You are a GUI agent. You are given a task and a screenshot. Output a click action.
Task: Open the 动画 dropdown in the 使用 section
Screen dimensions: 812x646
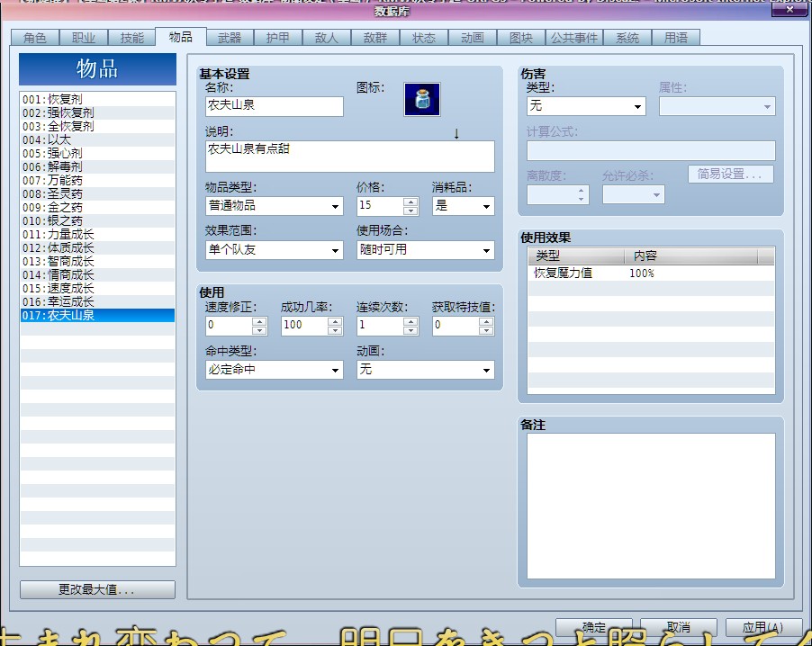(x=486, y=369)
